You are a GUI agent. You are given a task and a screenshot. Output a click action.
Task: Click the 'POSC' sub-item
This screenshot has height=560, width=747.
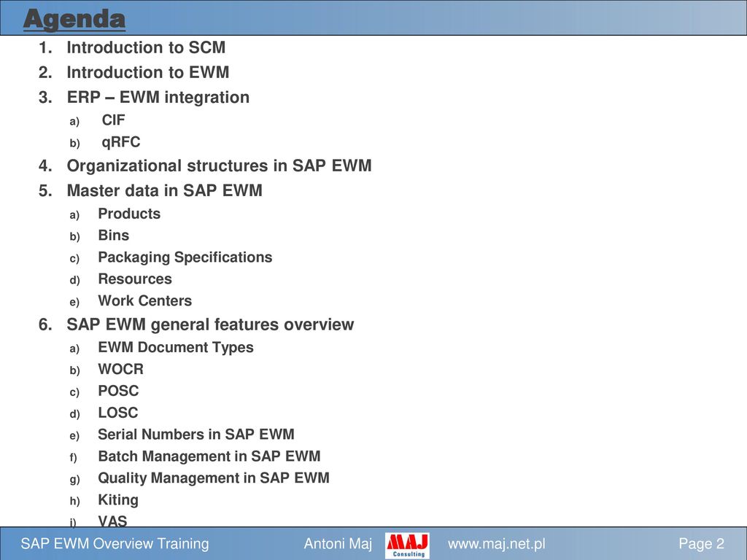pos(118,391)
